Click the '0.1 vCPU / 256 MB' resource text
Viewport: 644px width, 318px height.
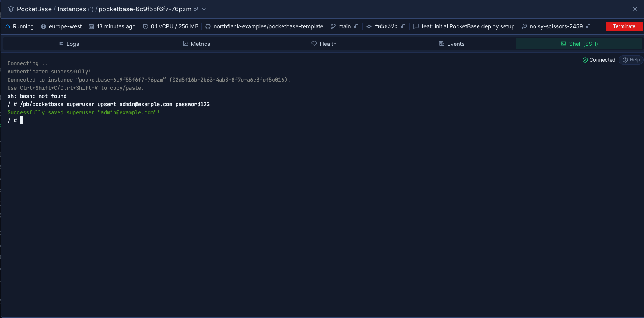pos(175,26)
